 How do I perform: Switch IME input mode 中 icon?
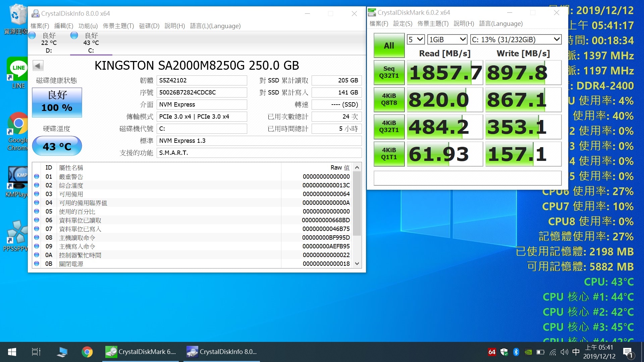[x=576, y=352]
